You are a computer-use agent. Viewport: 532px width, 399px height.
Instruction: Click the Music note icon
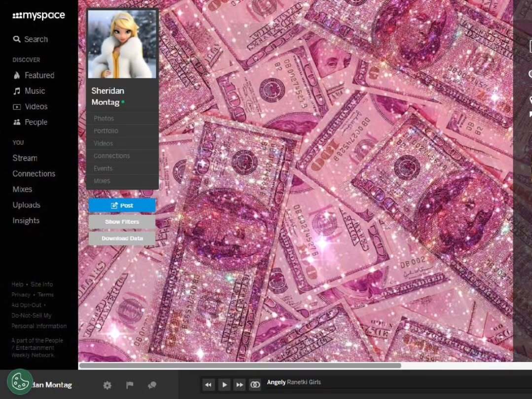[17, 91]
